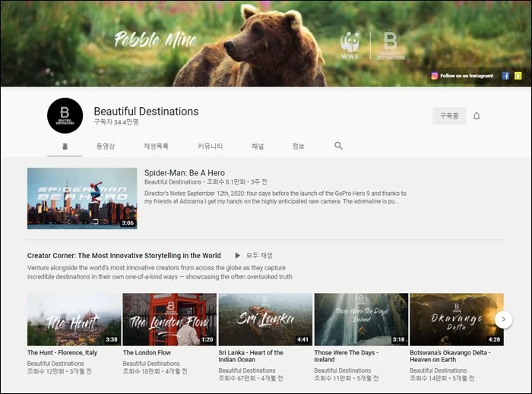The width and height of the screenshot is (532, 394).
Task: Click channel name under The Hunt video
Action: pyautogui.click(x=55, y=364)
